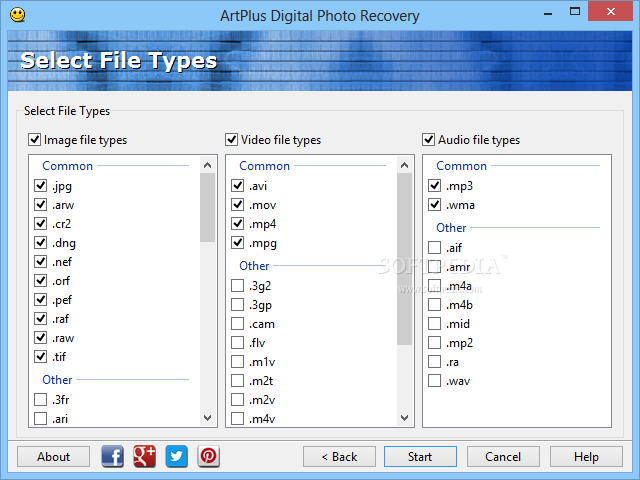Check the .m2v checkbox

click(x=238, y=400)
